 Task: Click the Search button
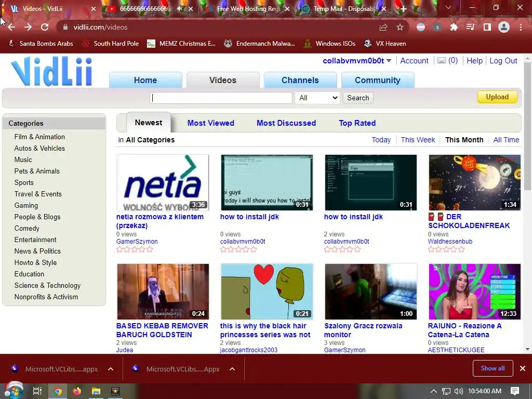coord(358,98)
